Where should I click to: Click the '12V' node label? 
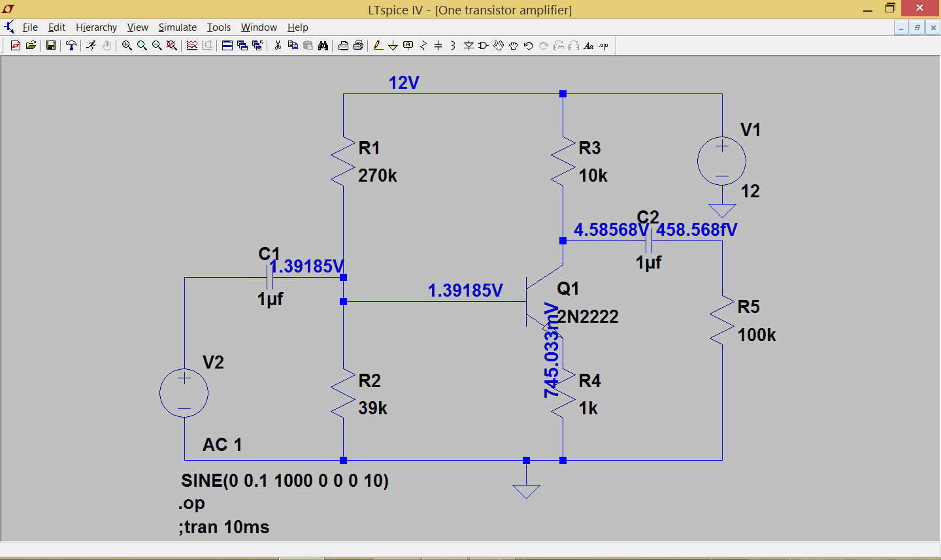coord(404,83)
